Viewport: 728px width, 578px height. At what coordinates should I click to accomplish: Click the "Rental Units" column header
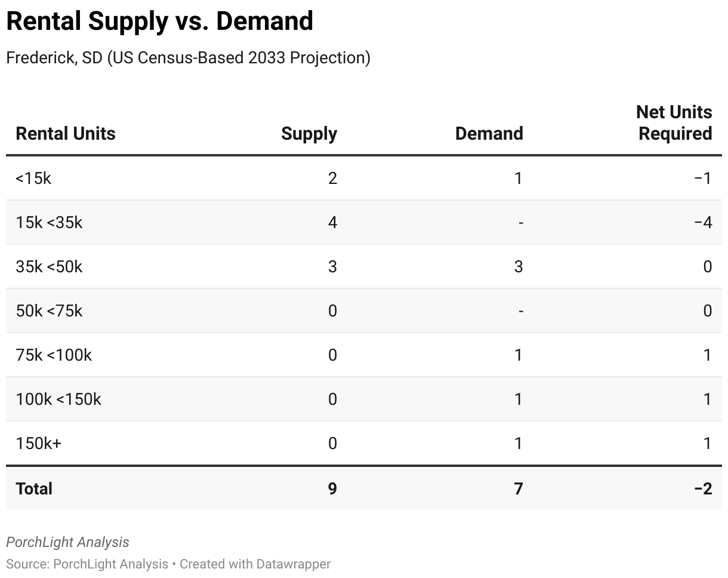(x=66, y=134)
